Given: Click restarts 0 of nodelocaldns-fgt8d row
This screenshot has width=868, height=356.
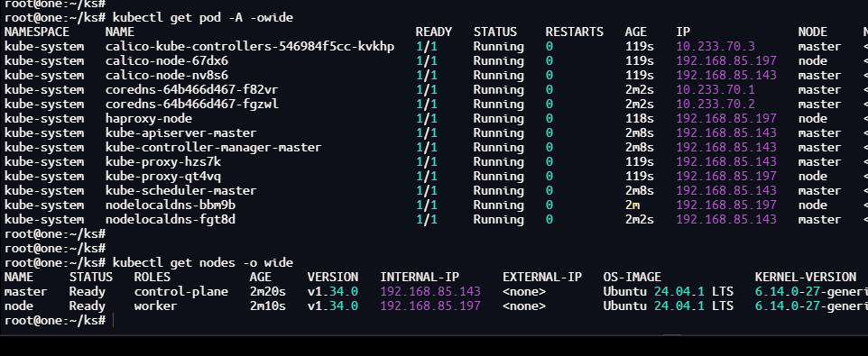Looking at the screenshot, I should point(549,220).
